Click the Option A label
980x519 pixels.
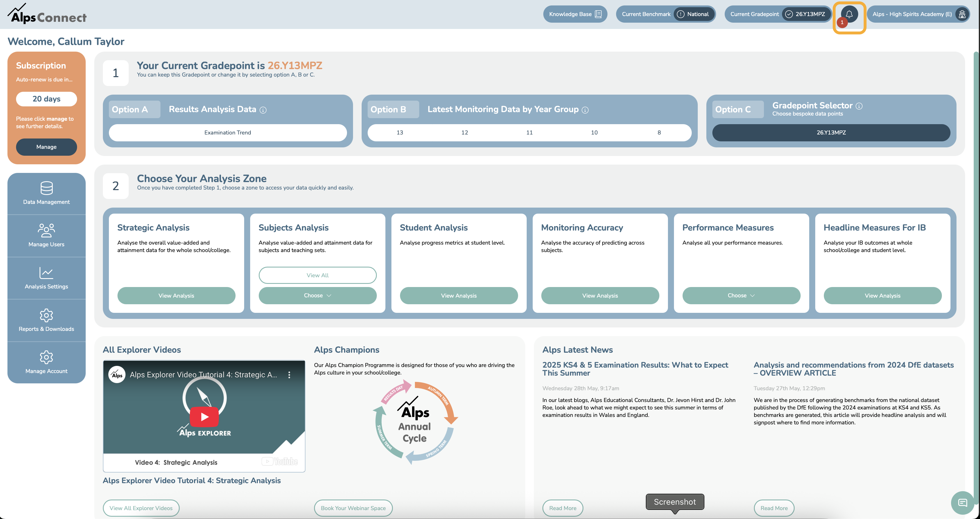(135, 110)
